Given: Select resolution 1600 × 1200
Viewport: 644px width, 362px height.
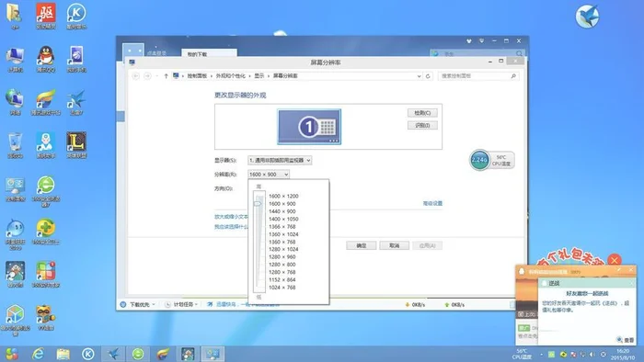Looking at the screenshot, I should (283, 197).
